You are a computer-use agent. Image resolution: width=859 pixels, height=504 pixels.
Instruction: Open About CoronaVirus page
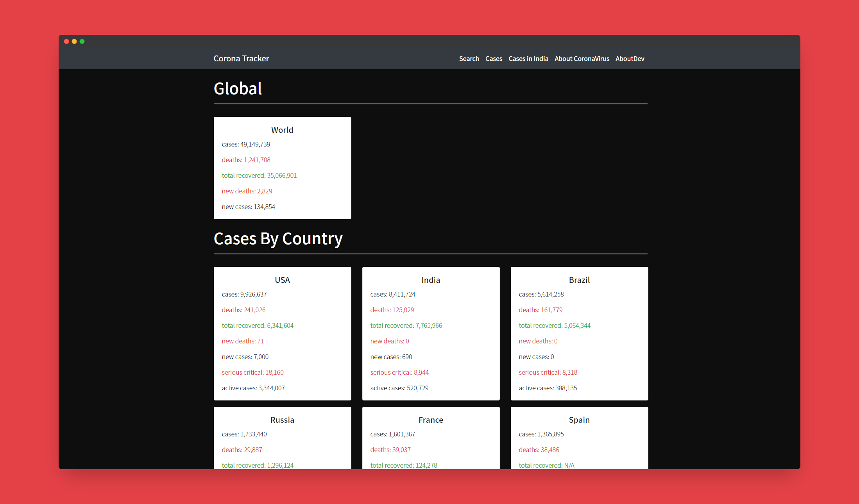tap(582, 59)
